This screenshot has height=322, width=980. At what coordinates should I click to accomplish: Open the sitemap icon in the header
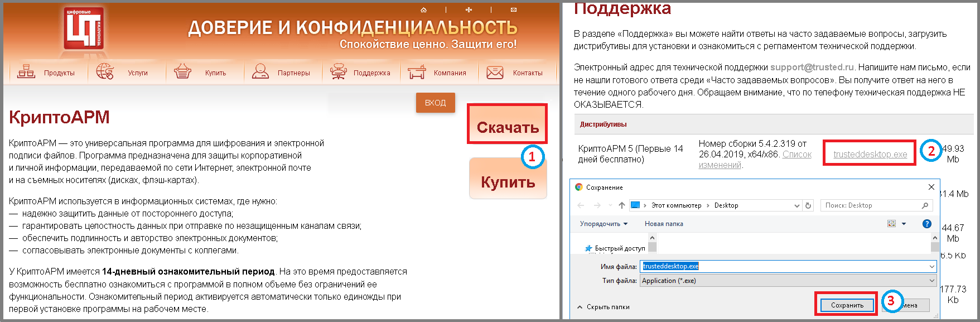point(469,10)
